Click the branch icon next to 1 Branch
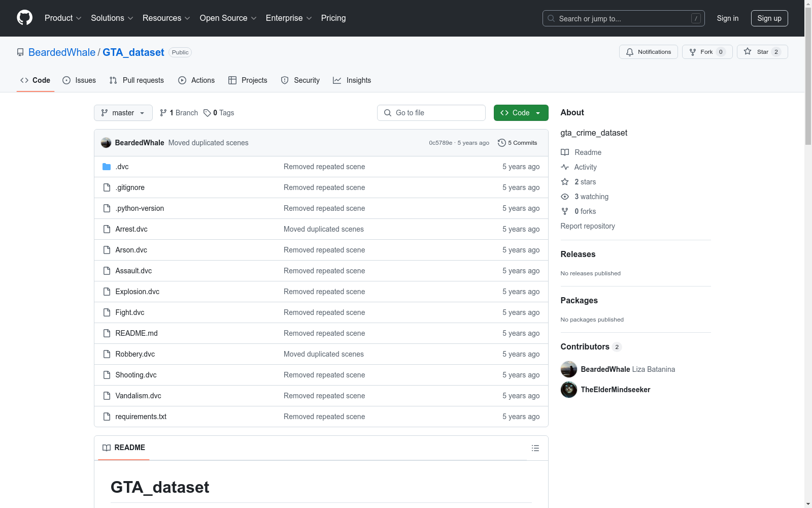 click(x=163, y=113)
